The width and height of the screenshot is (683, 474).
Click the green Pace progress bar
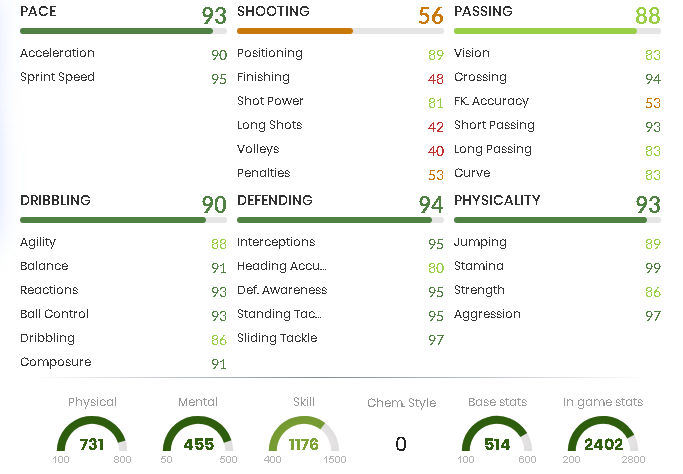[x=117, y=31]
